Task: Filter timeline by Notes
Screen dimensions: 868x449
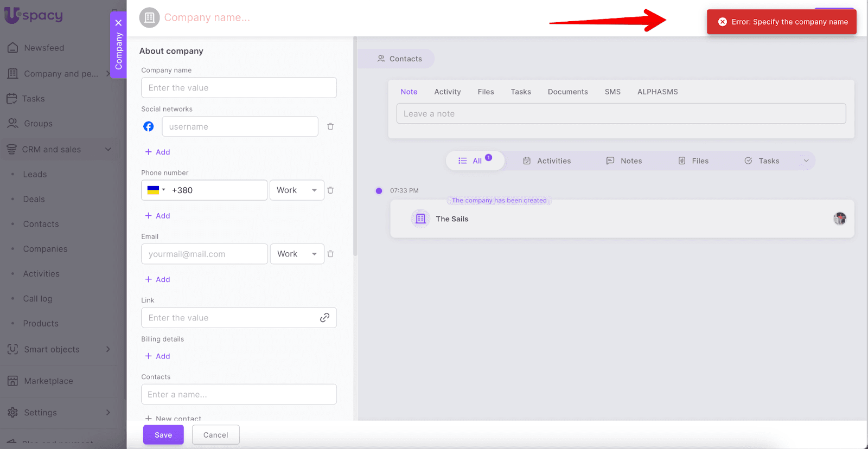Action: click(x=624, y=161)
